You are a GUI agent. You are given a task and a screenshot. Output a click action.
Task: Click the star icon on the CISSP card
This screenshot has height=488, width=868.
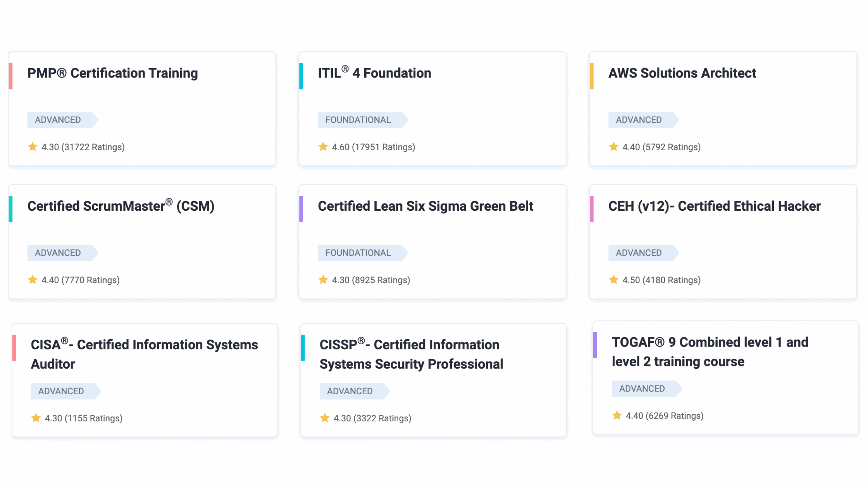click(x=325, y=418)
